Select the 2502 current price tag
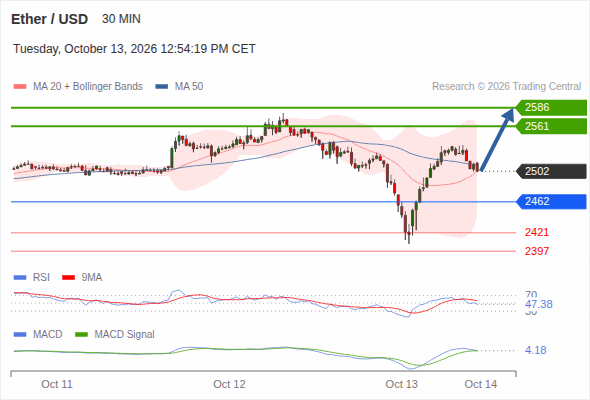Image resolution: width=590 pixels, height=400 pixels. click(x=551, y=171)
